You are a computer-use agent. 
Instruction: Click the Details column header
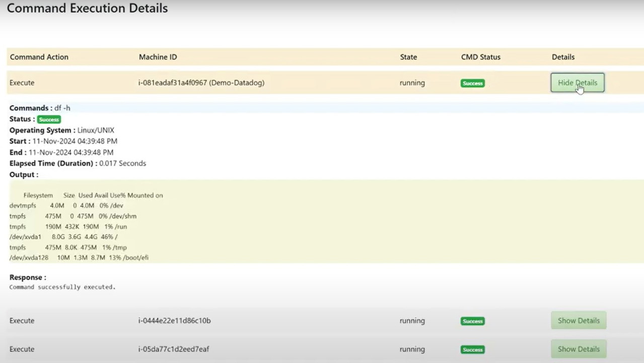coord(563,57)
